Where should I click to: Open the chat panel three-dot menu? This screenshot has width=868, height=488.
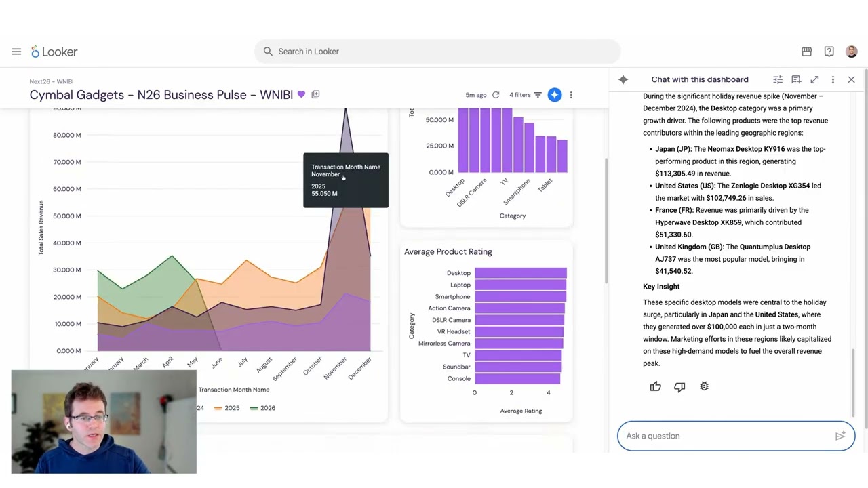833,79
